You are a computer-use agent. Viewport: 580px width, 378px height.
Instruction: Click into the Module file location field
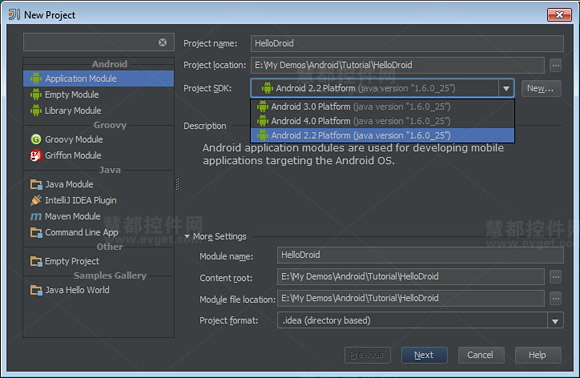(x=411, y=298)
